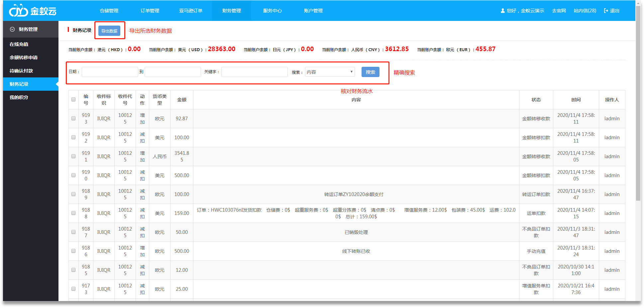Open 服务中心 in top navigation
This screenshot has height=308, width=644.
(x=272, y=11)
